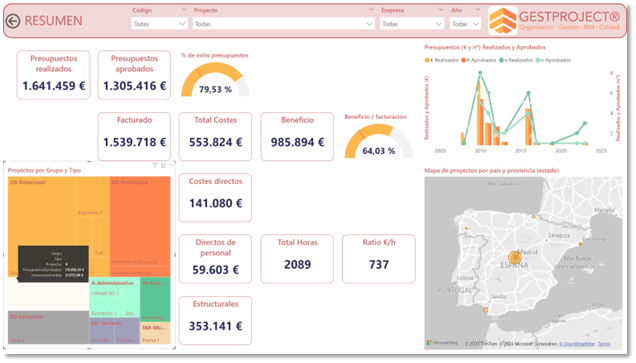Select the Nave 4 treemap label
The width and height of the screenshot is (636, 363).
coord(17,340)
